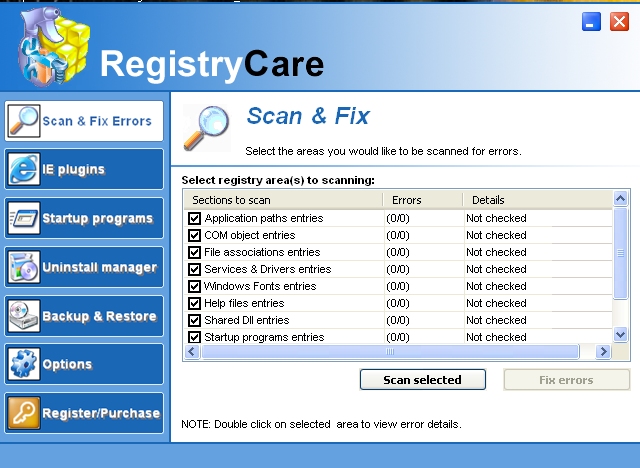This screenshot has width=640, height=468.
Task: Open the Options section
Action: click(x=84, y=364)
